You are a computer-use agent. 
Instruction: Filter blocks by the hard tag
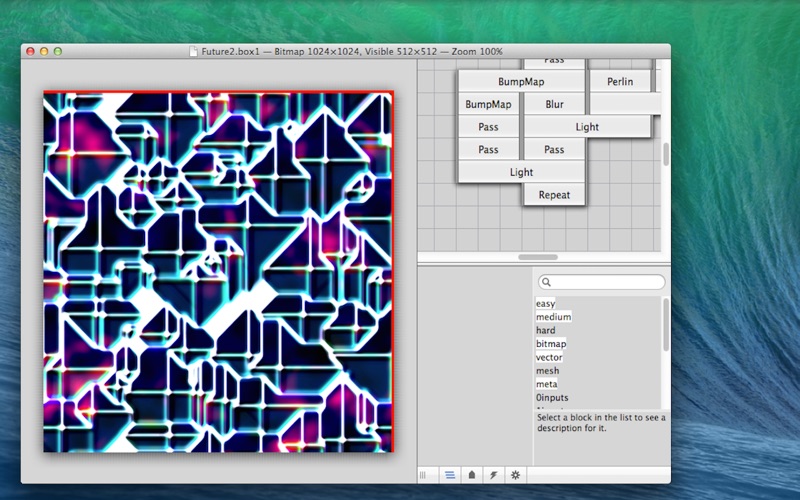pos(545,330)
